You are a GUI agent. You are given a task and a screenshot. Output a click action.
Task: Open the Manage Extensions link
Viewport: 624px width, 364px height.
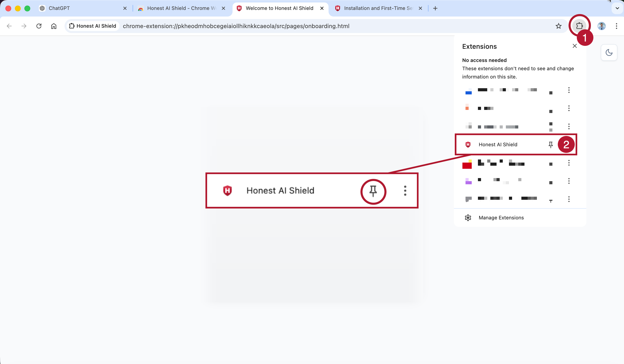501,218
